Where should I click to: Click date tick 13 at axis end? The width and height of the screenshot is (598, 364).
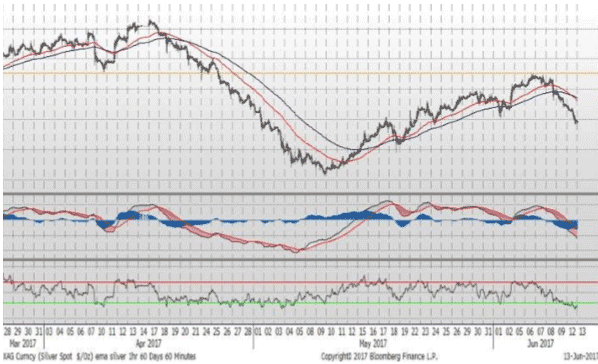click(x=582, y=332)
